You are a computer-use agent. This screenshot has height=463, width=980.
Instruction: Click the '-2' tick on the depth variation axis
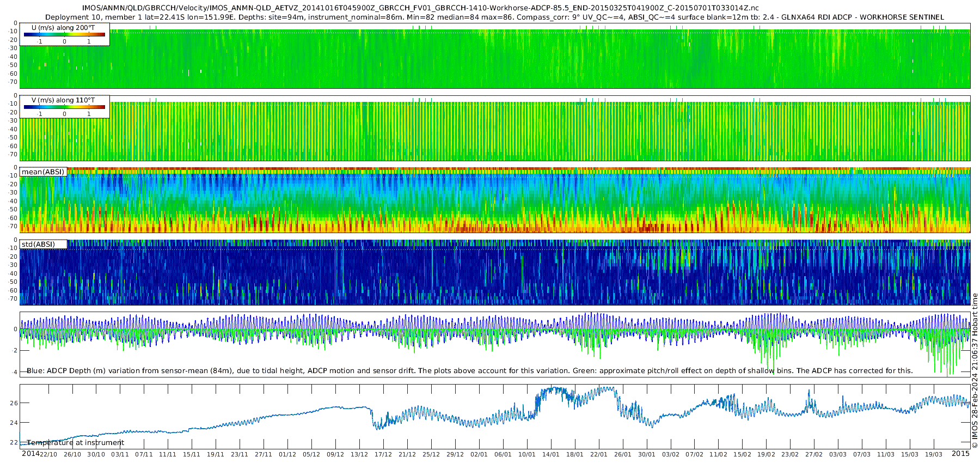point(14,351)
